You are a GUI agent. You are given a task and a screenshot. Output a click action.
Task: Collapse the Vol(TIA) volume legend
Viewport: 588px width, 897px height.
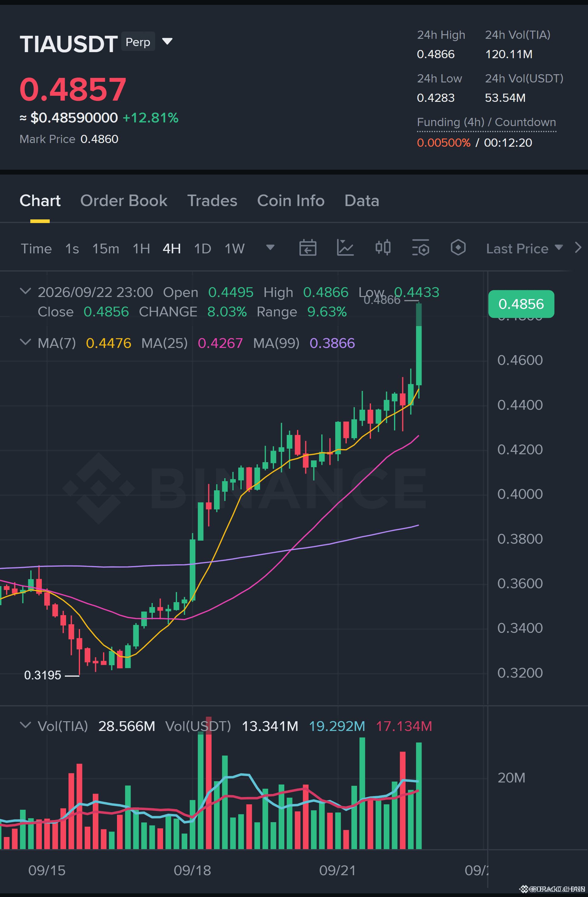point(25,725)
